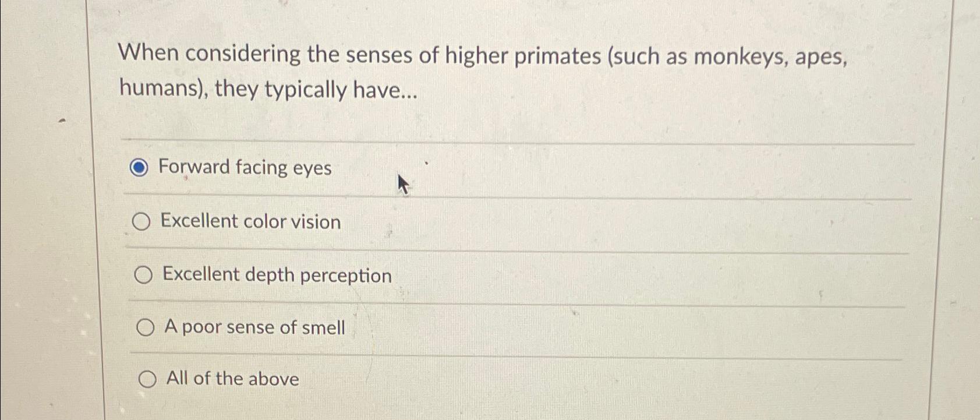Click the A poor sense of smell label
This screenshot has height=420, width=980.
(x=255, y=328)
